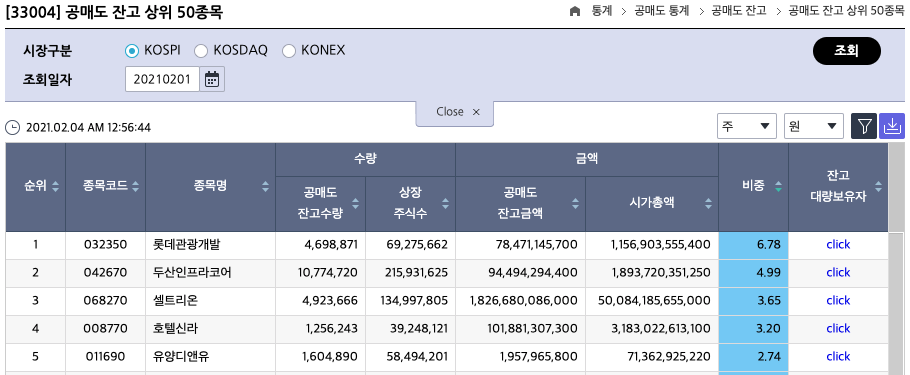This screenshot has width=910, height=375.
Task: Collapse search panel with Close tab
Action: click(454, 112)
